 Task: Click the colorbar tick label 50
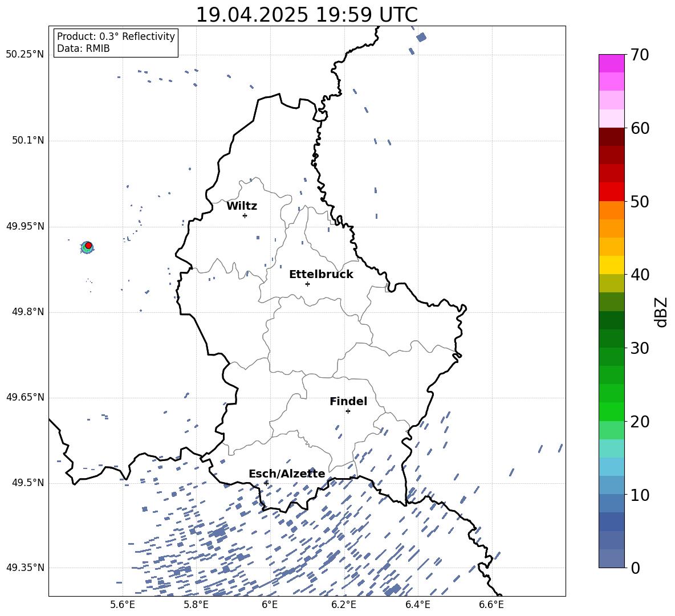point(640,201)
